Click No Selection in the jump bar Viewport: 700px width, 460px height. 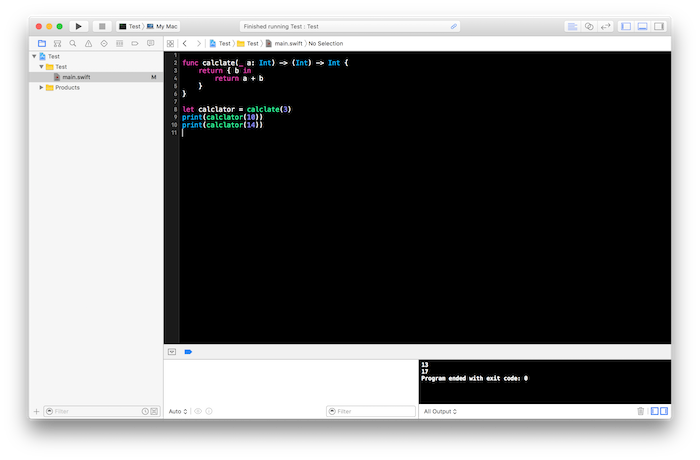click(326, 43)
